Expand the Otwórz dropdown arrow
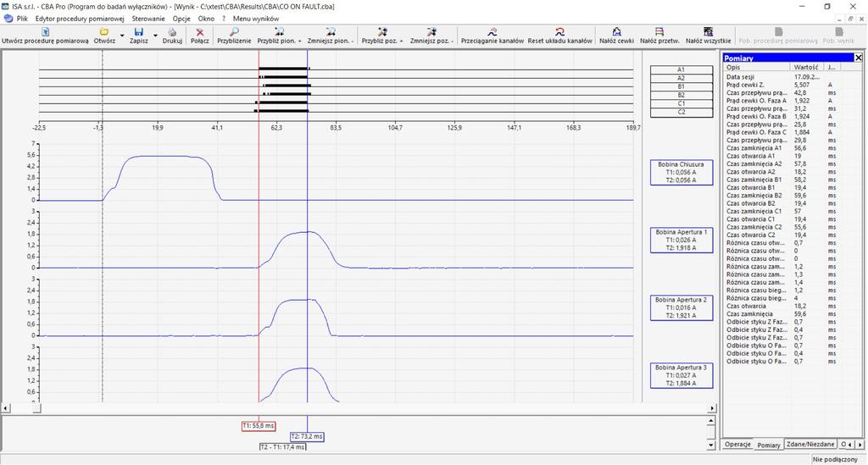This screenshot has width=868, height=465. tap(122, 36)
